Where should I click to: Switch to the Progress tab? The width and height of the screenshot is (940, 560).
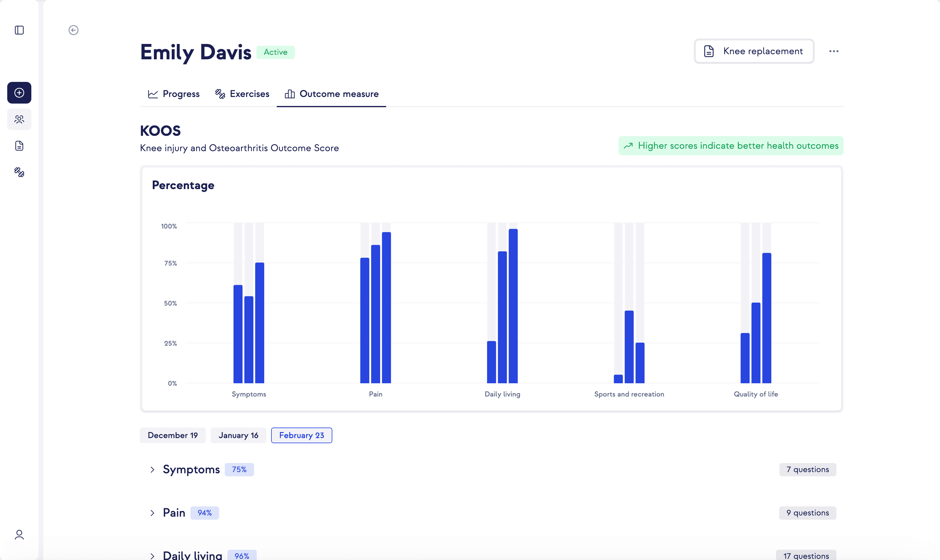pyautogui.click(x=174, y=94)
